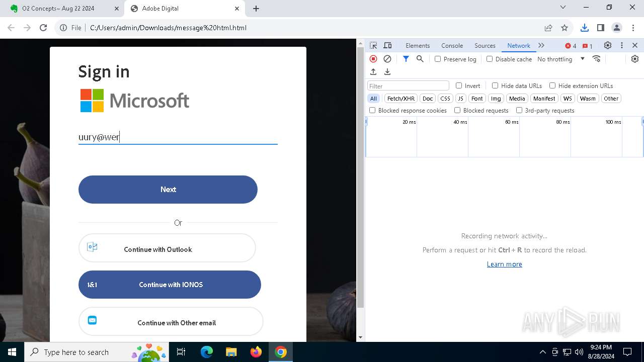
Task: Open File Explorer from taskbar
Action: [x=231, y=352]
